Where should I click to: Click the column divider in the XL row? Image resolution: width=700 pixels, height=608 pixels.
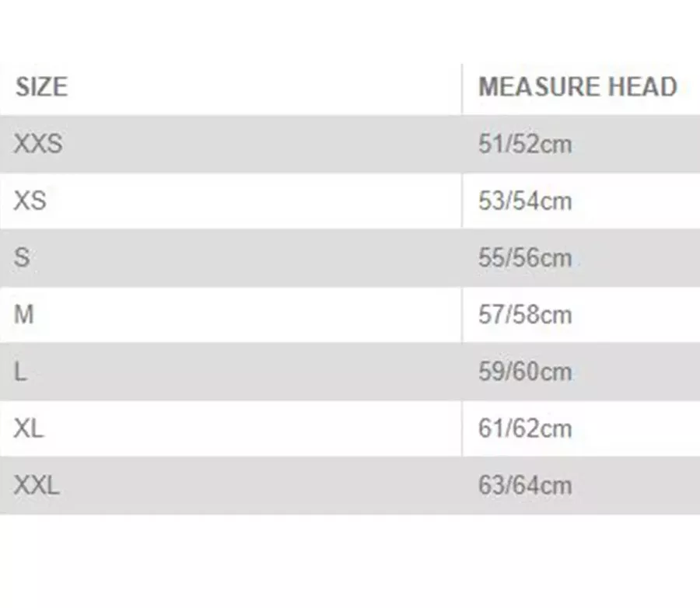[462, 428]
